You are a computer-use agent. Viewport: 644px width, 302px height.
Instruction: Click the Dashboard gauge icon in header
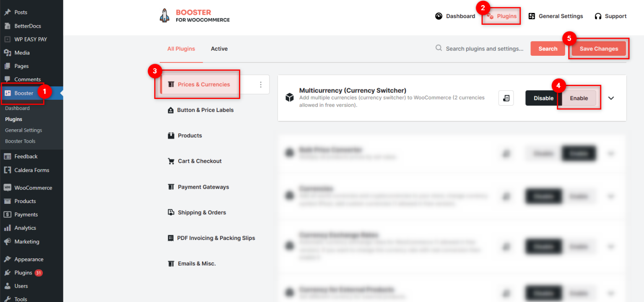tap(439, 16)
